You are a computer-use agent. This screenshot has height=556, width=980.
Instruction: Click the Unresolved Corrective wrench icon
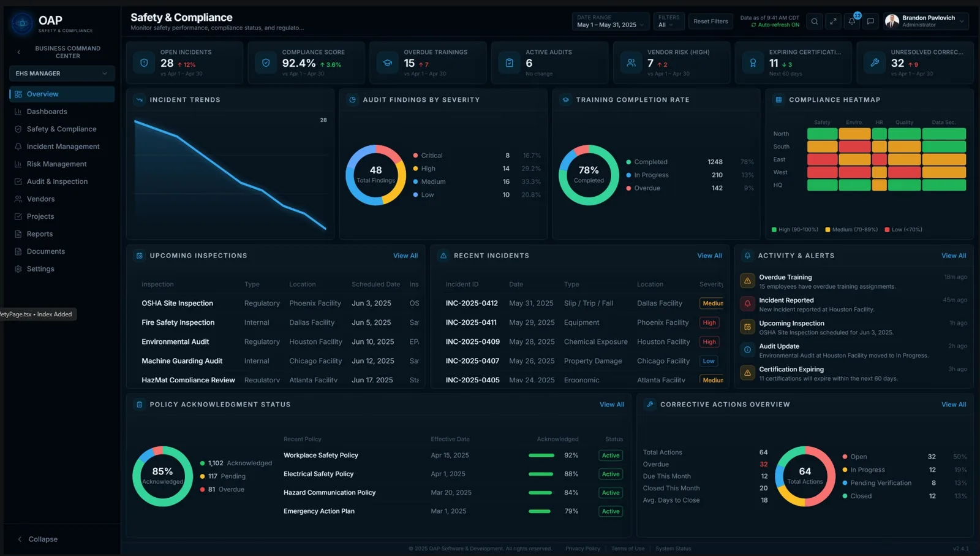coord(875,63)
